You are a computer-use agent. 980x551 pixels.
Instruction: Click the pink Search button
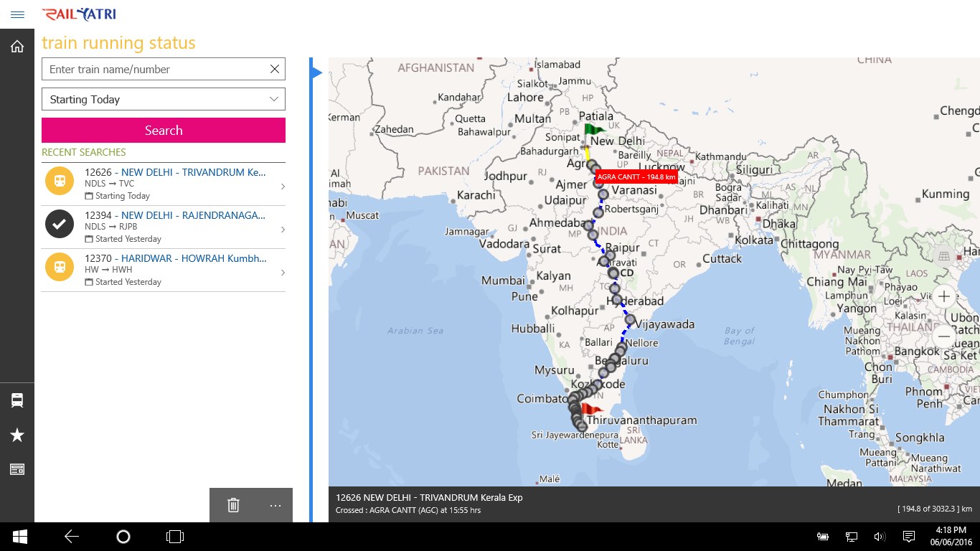(x=164, y=130)
